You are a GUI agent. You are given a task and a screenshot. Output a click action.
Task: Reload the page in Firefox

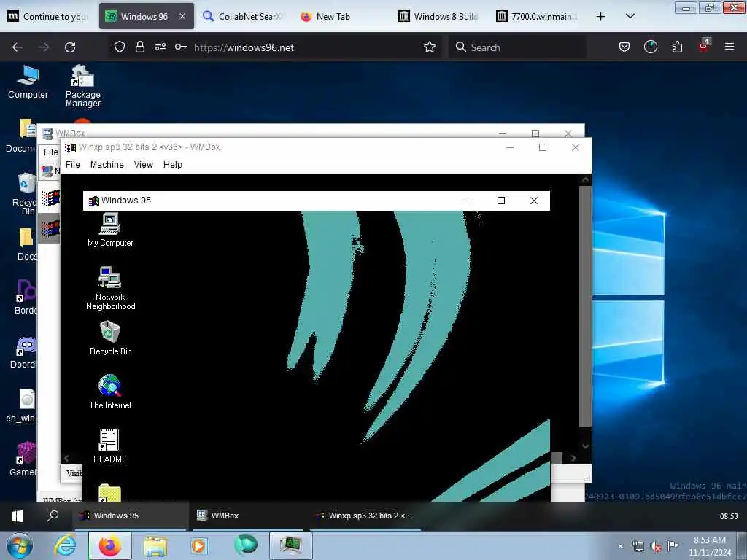(x=70, y=47)
